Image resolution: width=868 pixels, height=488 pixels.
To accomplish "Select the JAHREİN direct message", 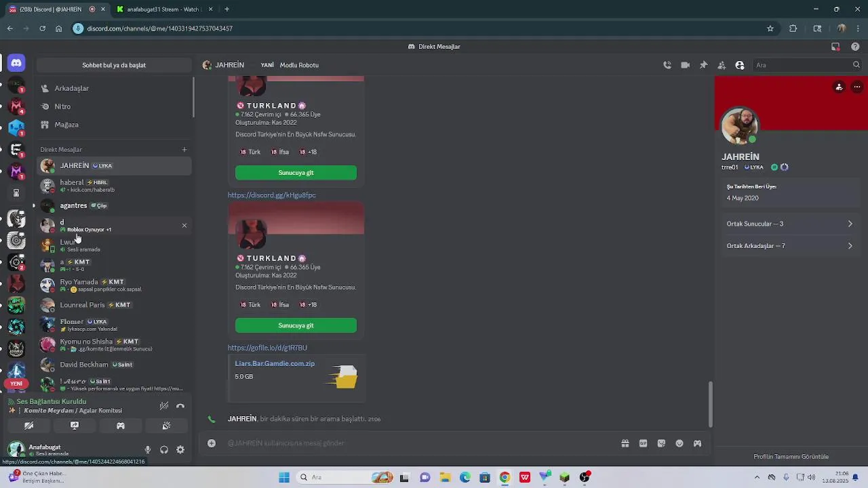I will [114, 165].
